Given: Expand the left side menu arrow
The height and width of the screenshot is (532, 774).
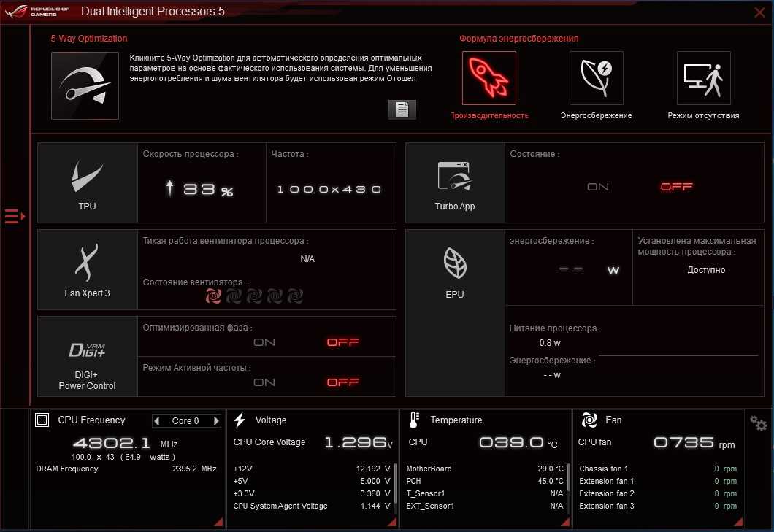Looking at the screenshot, I should [15, 216].
